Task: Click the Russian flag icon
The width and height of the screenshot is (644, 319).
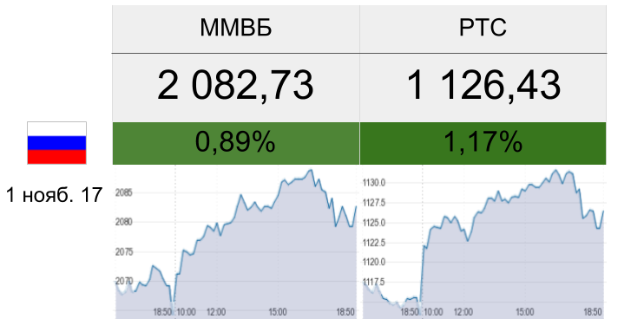Action: pos(56,143)
